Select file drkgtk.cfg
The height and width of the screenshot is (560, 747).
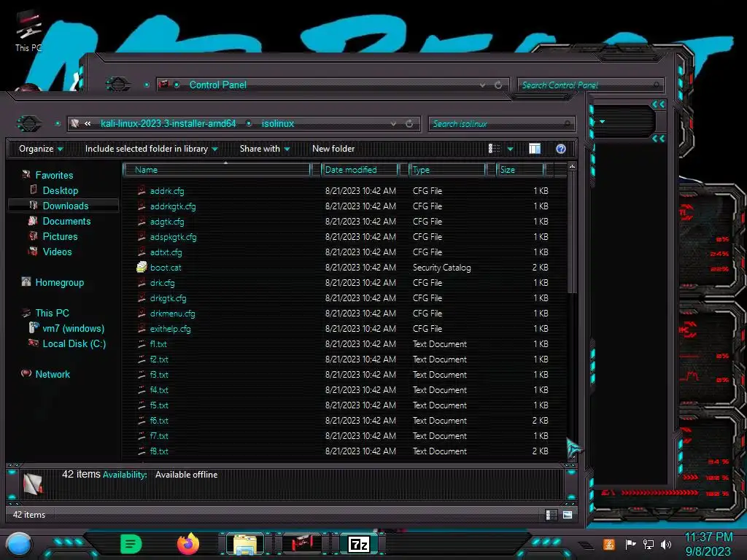coord(168,298)
